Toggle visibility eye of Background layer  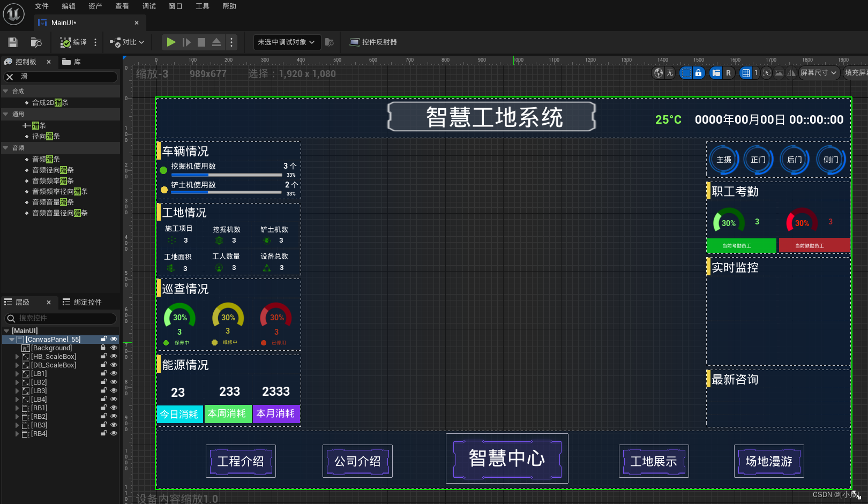tap(114, 348)
